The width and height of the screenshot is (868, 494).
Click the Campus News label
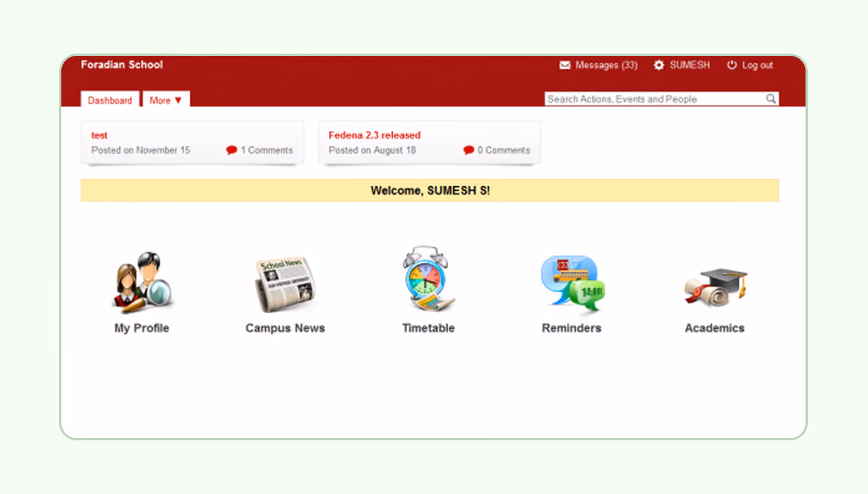[285, 328]
